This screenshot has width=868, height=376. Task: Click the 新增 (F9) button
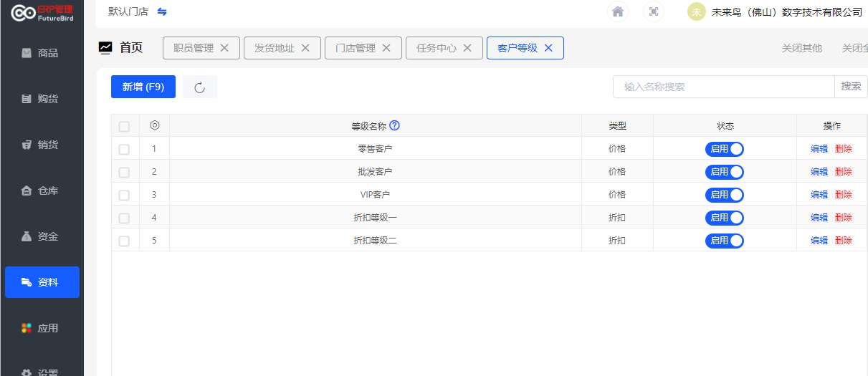[143, 87]
